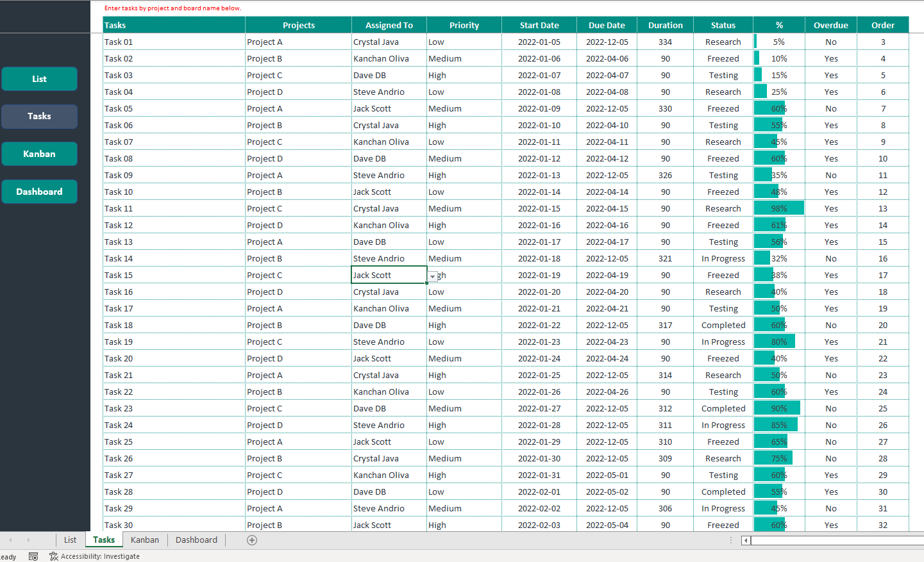Viewport: 924px width, 562px height.
Task: Run the Accessibility: Investigate checker
Action: [x=93, y=556]
